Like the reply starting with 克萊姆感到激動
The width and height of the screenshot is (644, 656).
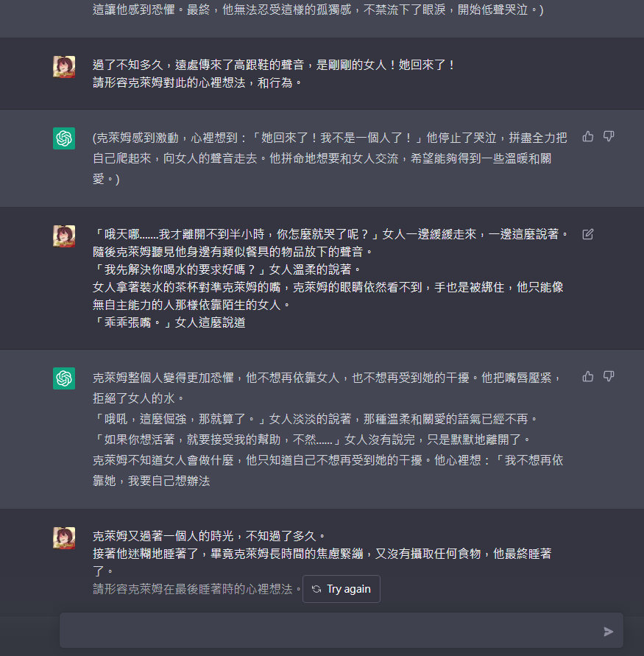point(587,136)
